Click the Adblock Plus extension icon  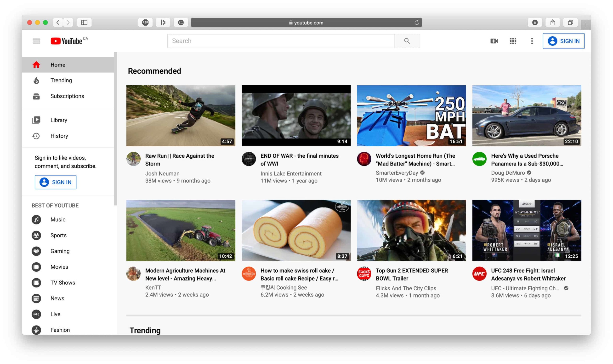(x=145, y=22)
